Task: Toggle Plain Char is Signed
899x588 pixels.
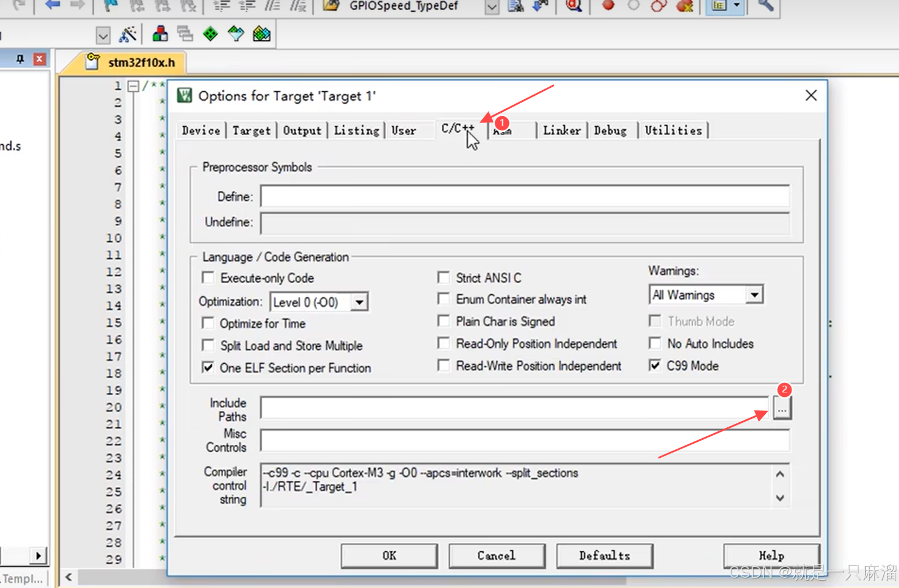Action: pyautogui.click(x=444, y=321)
